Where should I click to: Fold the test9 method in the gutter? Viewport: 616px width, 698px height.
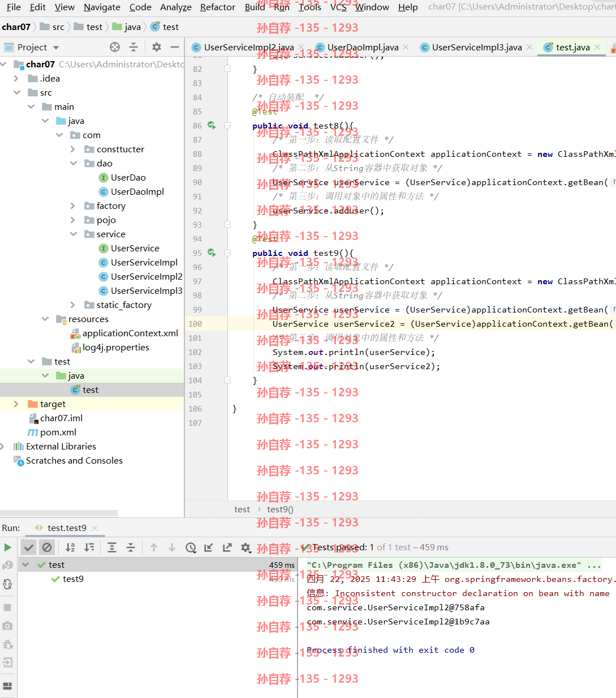point(227,252)
